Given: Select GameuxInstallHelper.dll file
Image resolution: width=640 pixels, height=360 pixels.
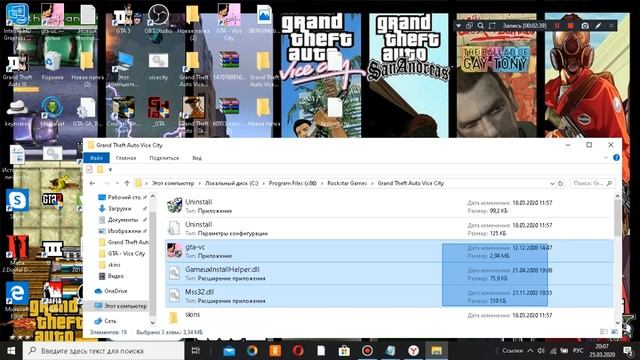Looking at the screenshot, I should point(389,273).
